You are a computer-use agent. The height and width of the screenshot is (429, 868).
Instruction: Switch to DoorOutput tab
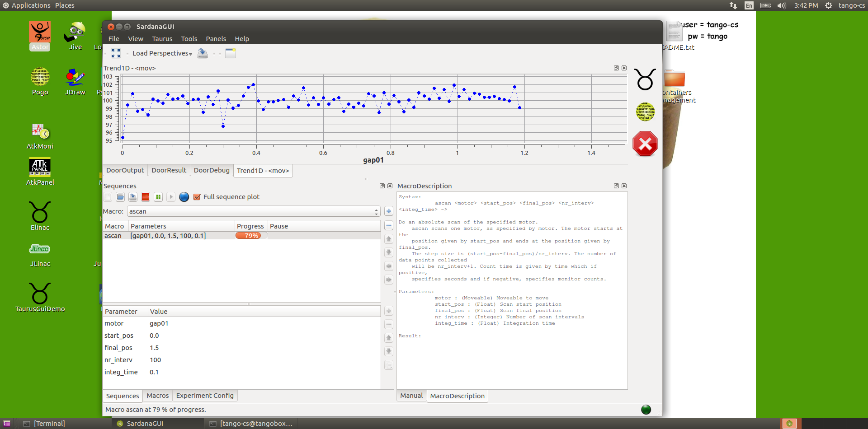click(125, 170)
